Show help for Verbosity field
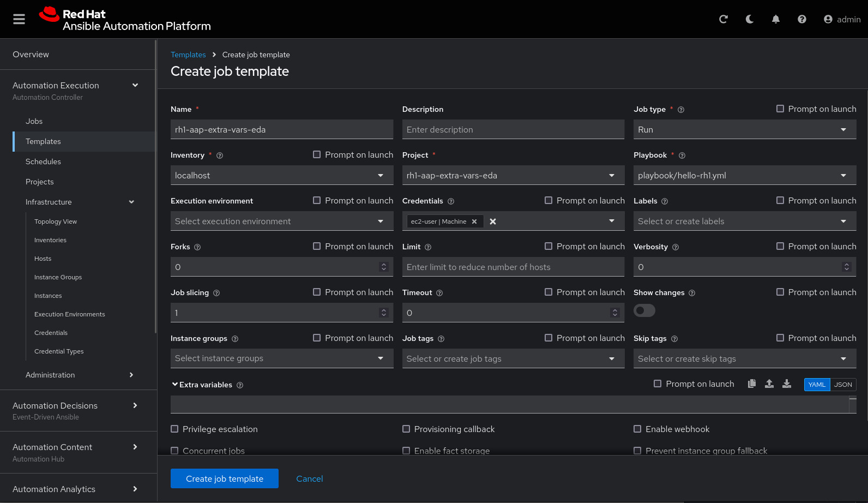Image resolution: width=868 pixels, height=503 pixels. coord(676,247)
